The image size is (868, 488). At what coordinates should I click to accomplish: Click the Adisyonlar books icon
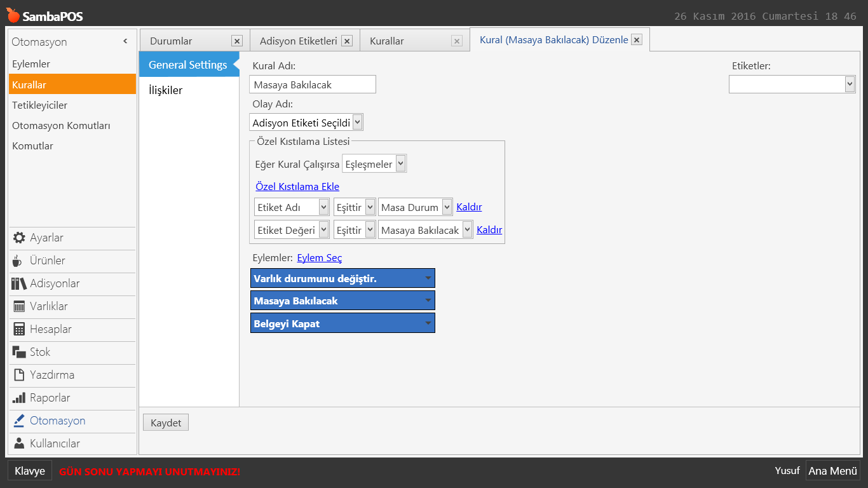coord(19,283)
